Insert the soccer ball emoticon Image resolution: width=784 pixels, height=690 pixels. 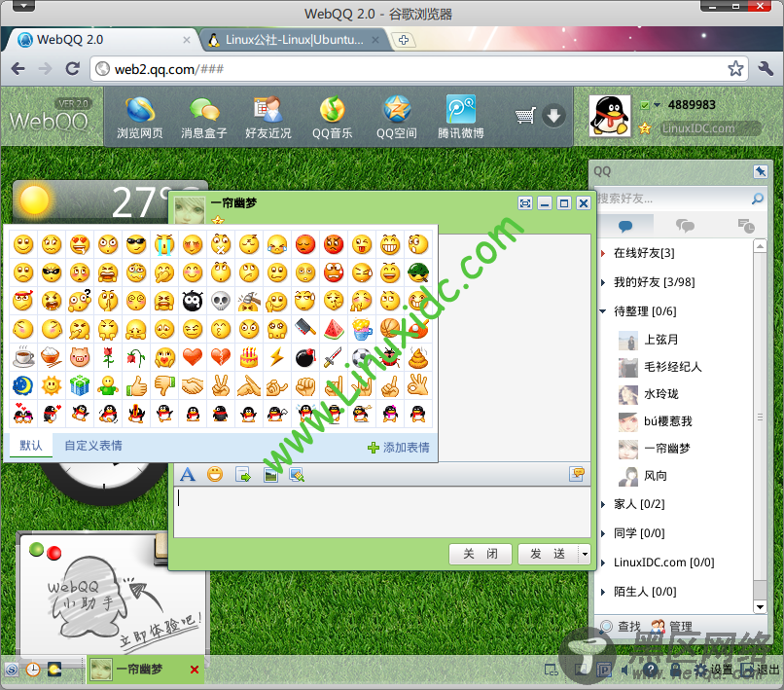click(361, 357)
